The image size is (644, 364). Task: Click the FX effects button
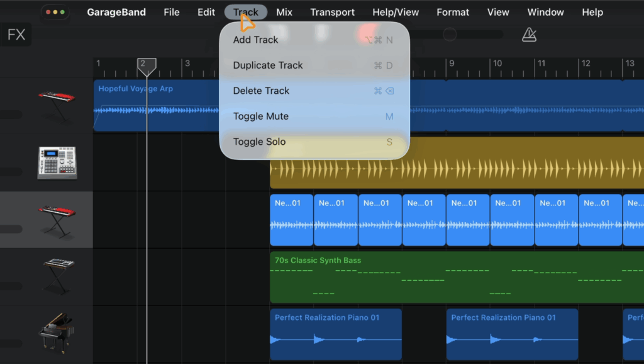coord(16,35)
